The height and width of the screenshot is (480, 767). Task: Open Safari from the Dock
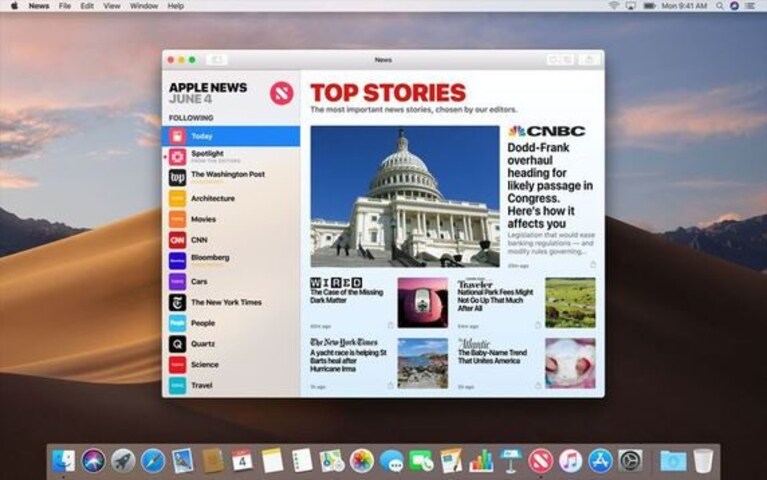pyautogui.click(x=153, y=461)
